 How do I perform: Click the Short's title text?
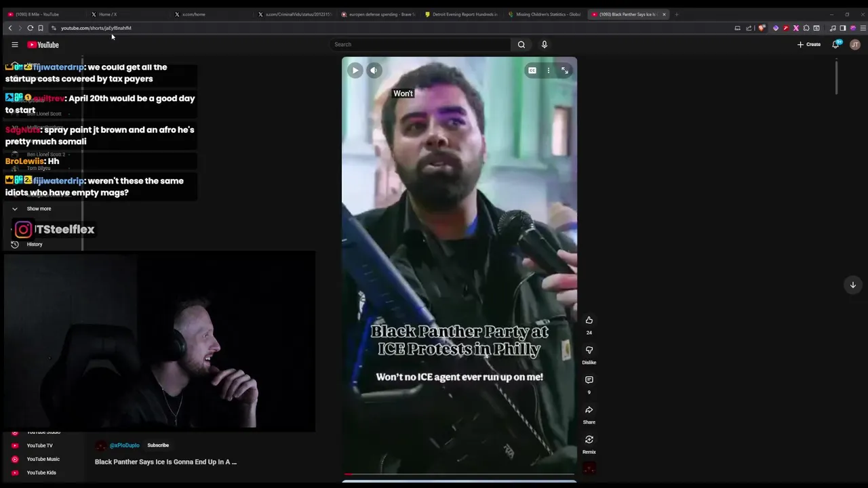pos(165,462)
